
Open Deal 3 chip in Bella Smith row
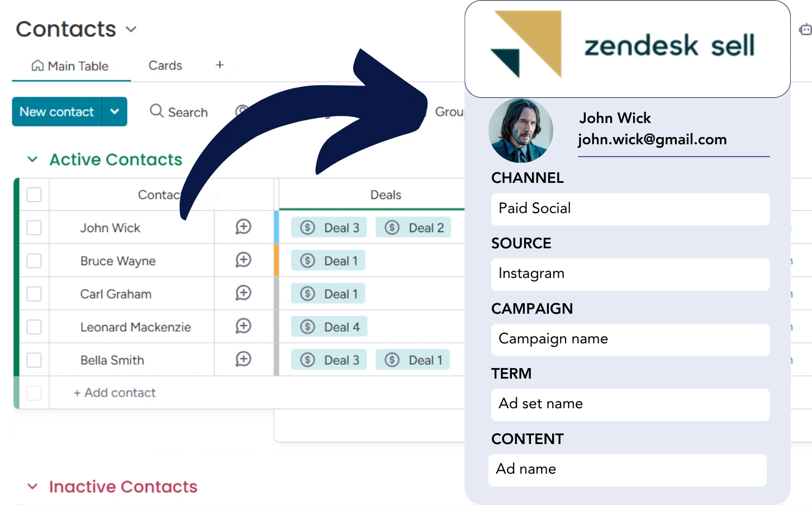[329, 360]
